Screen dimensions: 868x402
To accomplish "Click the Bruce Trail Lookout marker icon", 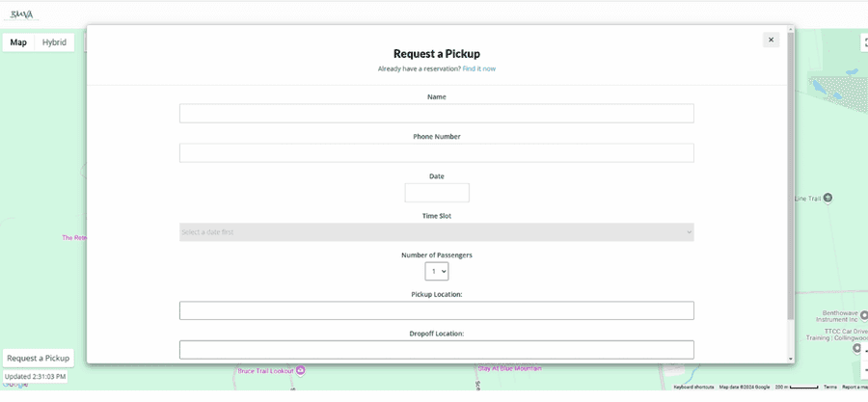I will tap(301, 370).
